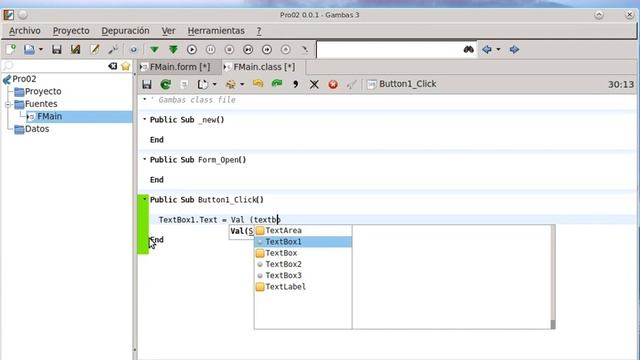Screen dimensions: 640x360
Task: Go back with the blue left arrow
Action: tap(487, 49)
